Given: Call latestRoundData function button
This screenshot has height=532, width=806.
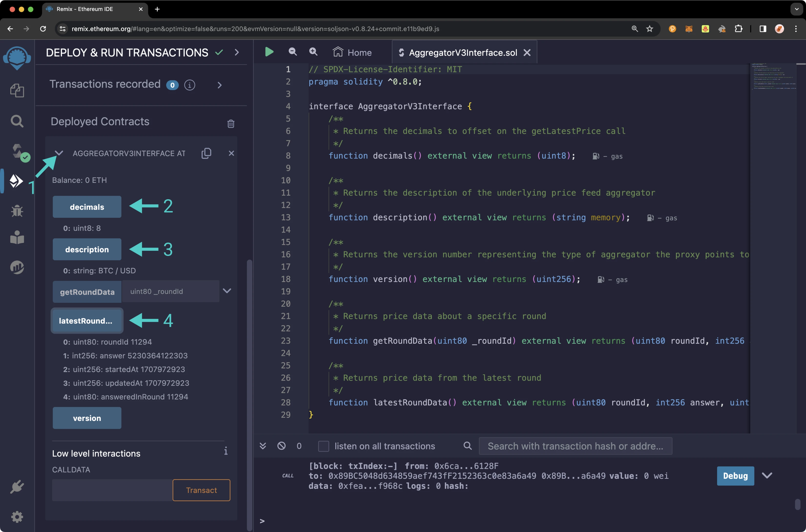Looking at the screenshot, I should click(x=87, y=321).
